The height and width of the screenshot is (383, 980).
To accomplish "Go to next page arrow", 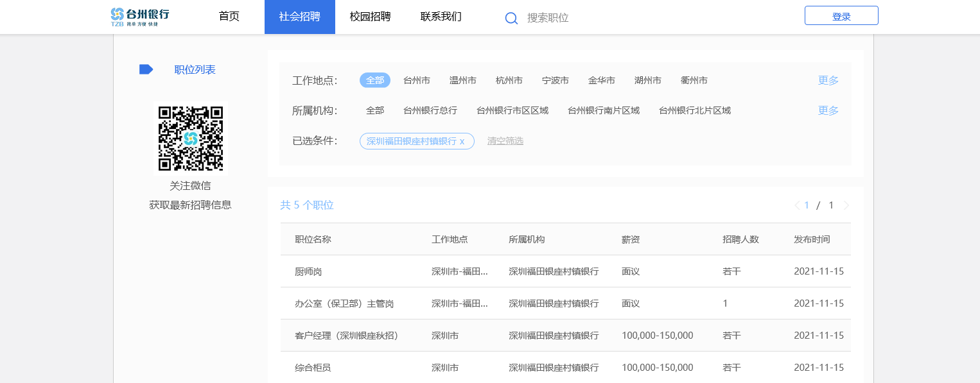I will click(x=846, y=205).
